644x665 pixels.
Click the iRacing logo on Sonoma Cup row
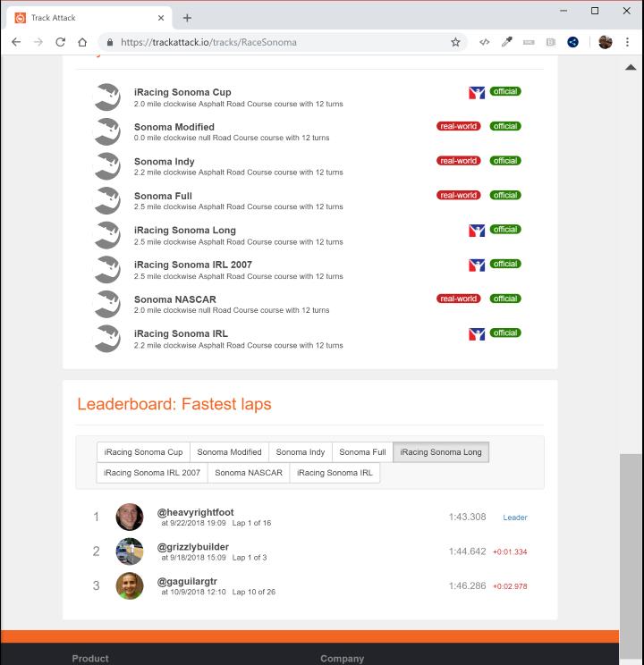(477, 92)
